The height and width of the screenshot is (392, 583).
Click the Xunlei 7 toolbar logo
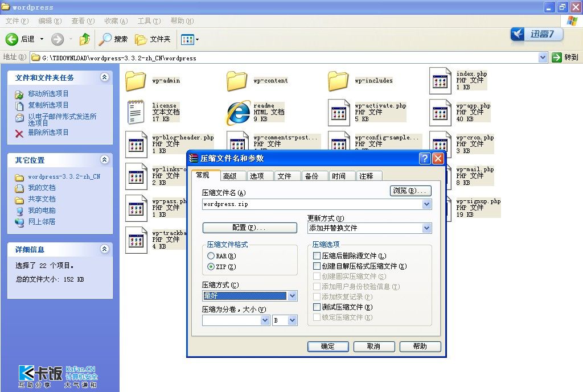pos(536,35)
